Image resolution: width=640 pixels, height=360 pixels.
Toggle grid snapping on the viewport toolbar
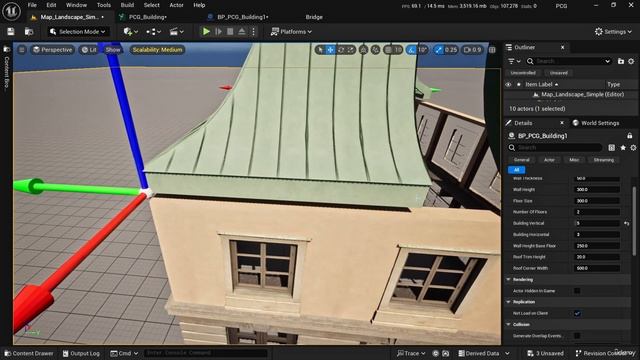388,50
